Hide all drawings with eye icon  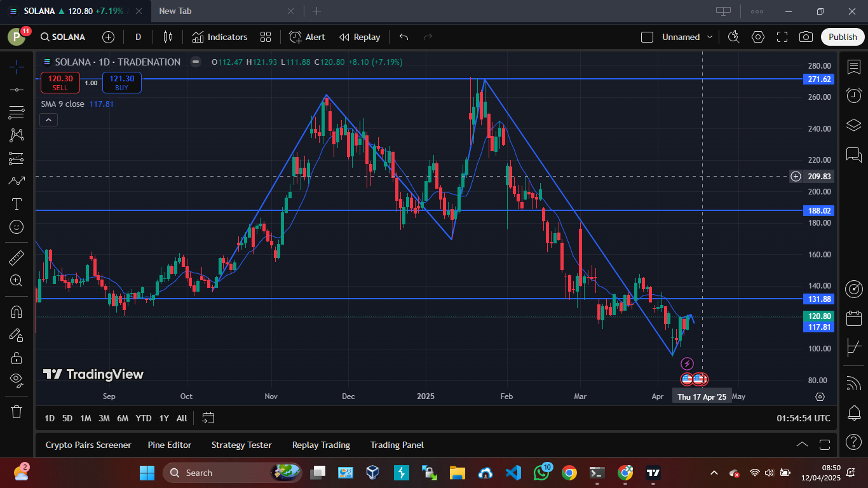[17, 381]
